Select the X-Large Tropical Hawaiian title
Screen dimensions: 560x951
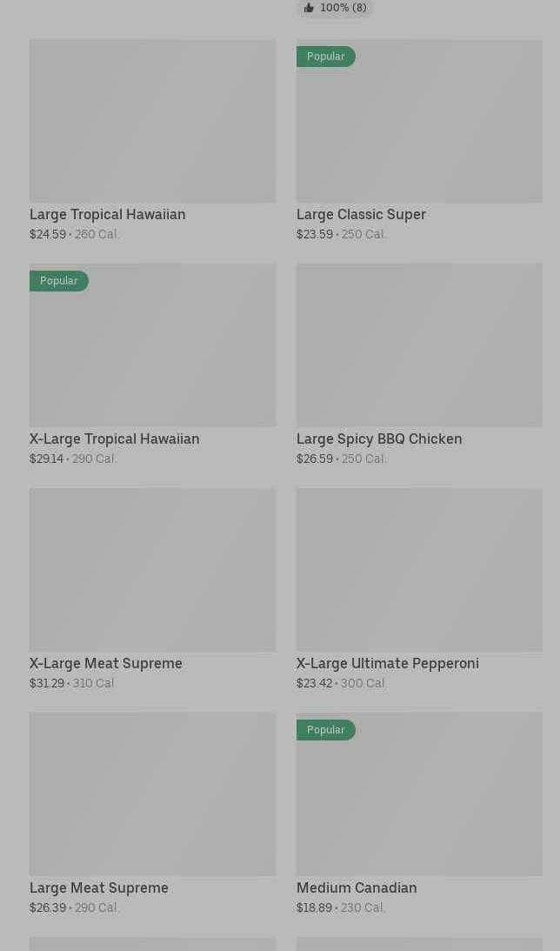pyautogui.click(x=115, y=439)
